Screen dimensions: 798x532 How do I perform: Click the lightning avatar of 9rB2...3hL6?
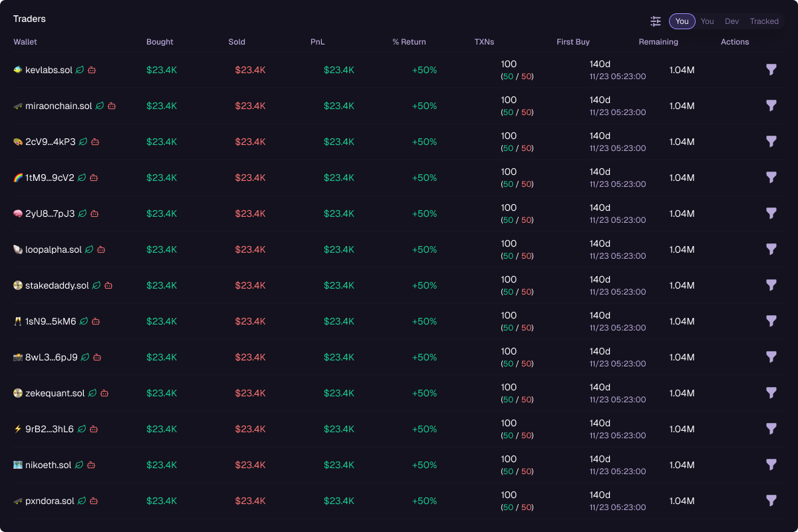pyautogui.click(x=18, y=429)
